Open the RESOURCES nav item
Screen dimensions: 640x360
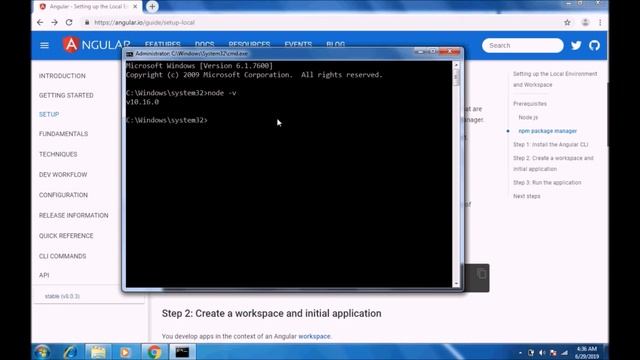(249, 44)
